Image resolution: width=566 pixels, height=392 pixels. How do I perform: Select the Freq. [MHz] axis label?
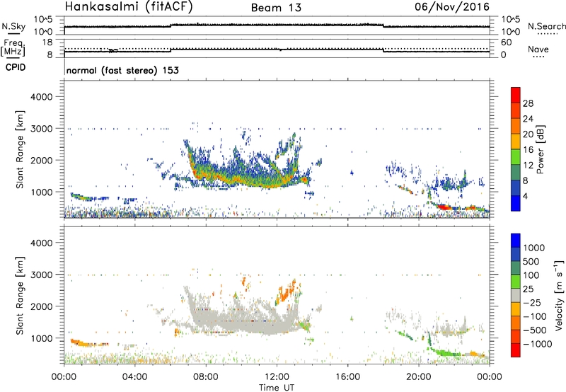point(13,48)
